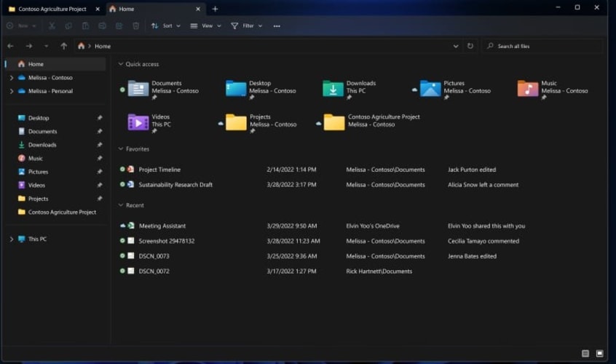This screenshot has width=616, height=364.
Task: Collapse the Favorites section
Action: click(121, 149)
